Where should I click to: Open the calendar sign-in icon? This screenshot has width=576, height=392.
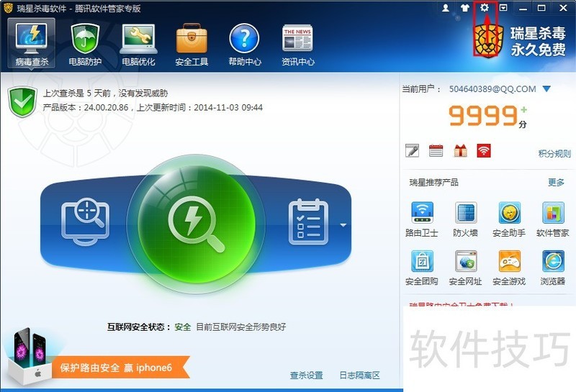(x=436, y=150)
